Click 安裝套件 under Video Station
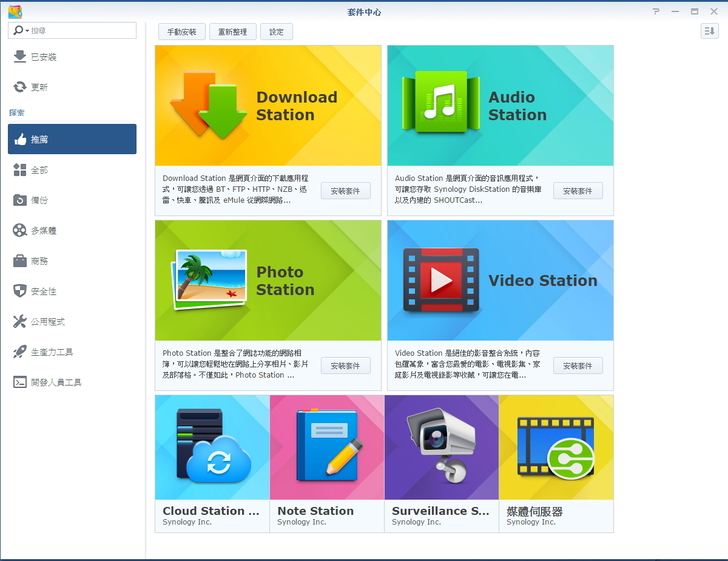Screen dimensions: 728x561 pyautogui.click(x=577, y=366)
